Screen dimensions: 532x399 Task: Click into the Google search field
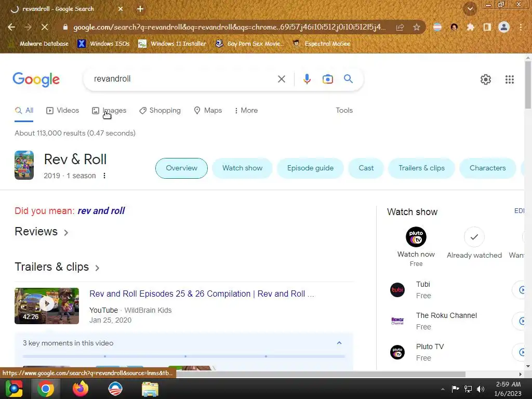(183, 79)
